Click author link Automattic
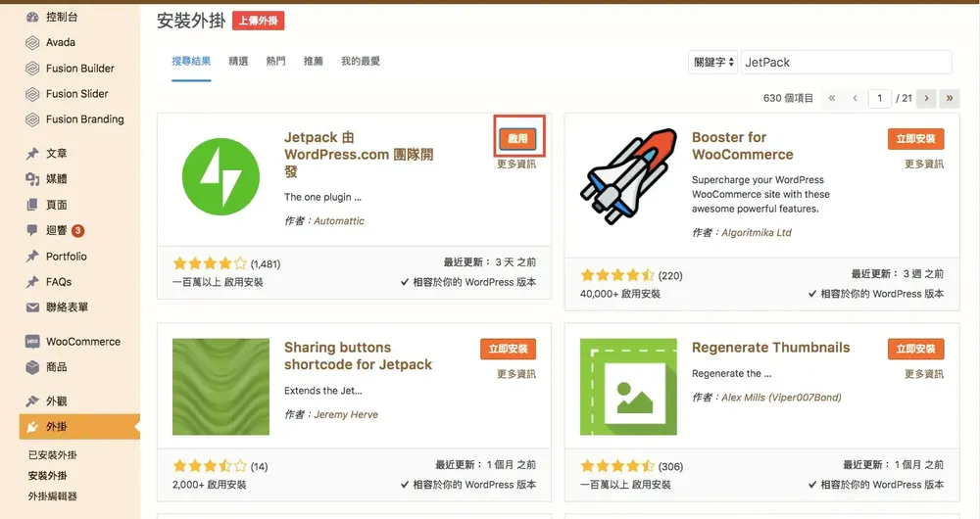This screenshot has width=980, height=519. [339, 221]
